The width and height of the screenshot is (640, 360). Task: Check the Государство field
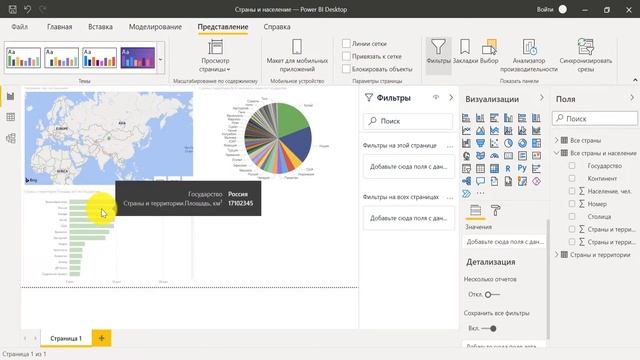tap(572, 166)
